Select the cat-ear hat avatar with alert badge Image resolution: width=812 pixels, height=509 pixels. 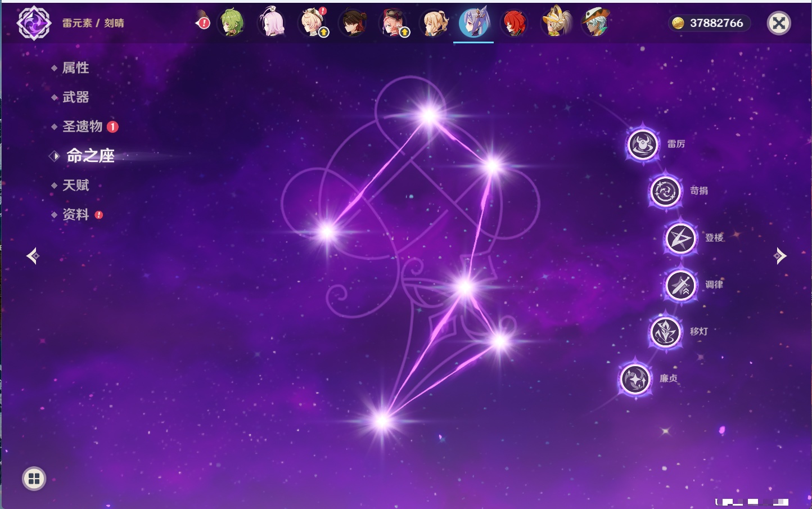coord(313,22)
